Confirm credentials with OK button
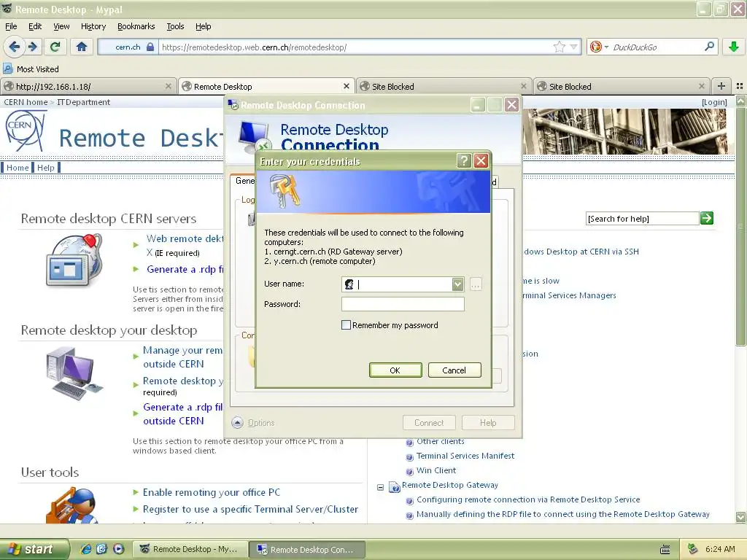Screen dimensions: 747x560 click(x=395, y=370)
